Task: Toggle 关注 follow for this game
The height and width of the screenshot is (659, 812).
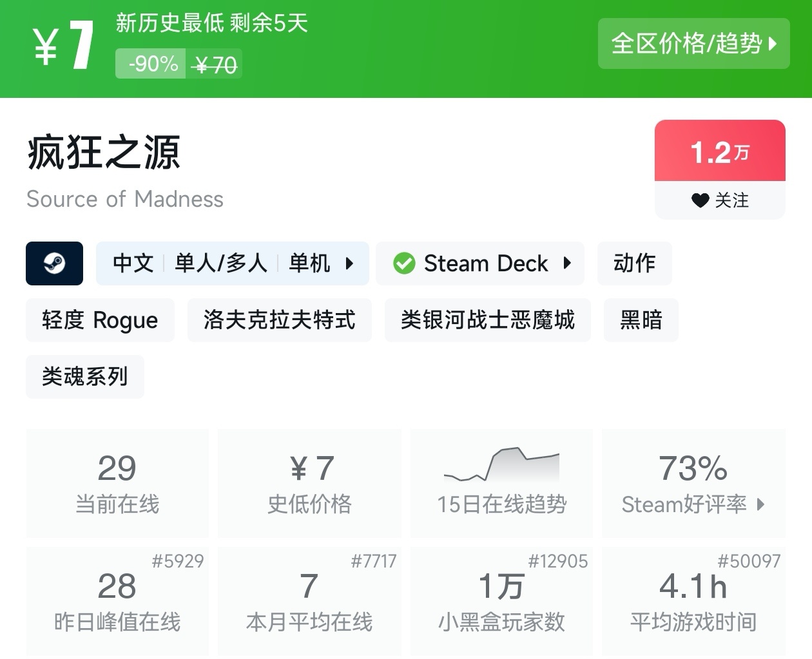Action: (x=720, y=200)
